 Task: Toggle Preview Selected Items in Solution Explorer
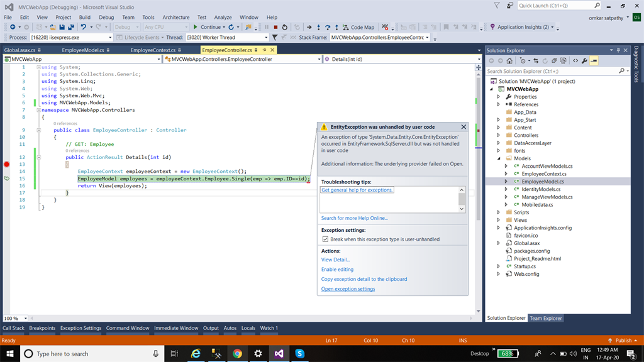(594, 61)
